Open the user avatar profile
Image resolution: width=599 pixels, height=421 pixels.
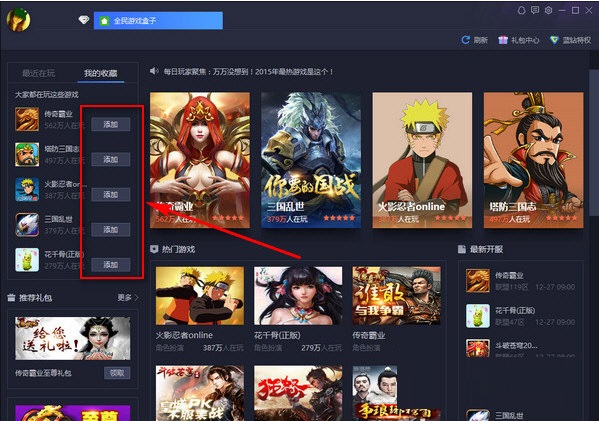pos(18,20)
